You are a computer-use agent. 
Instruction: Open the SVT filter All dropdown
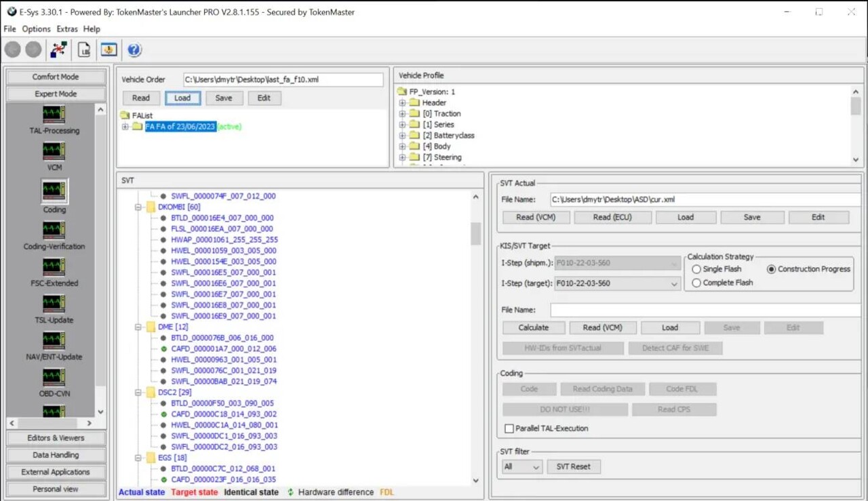[x=522, y=467]
